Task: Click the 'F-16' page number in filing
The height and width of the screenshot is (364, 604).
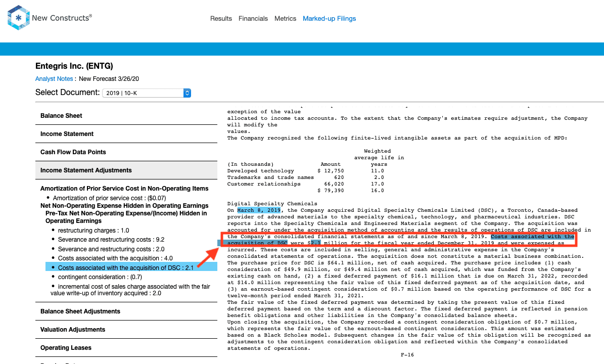Action: [x=407, y=355]
